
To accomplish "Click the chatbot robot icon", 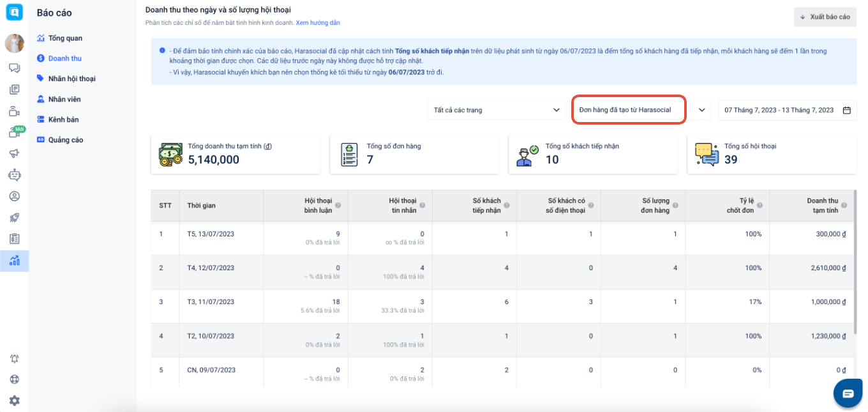I will pyautogui.click(x=14, y=174).
